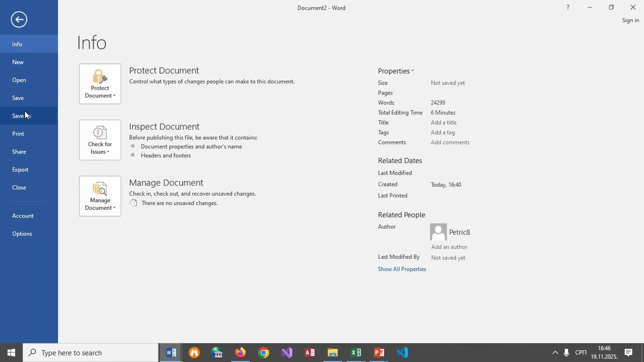Image resolution: width=644 pixels, height=362 pixels.
Task: Launch Google Chrome from the taskbar
Action: click(x=264, y=352)
